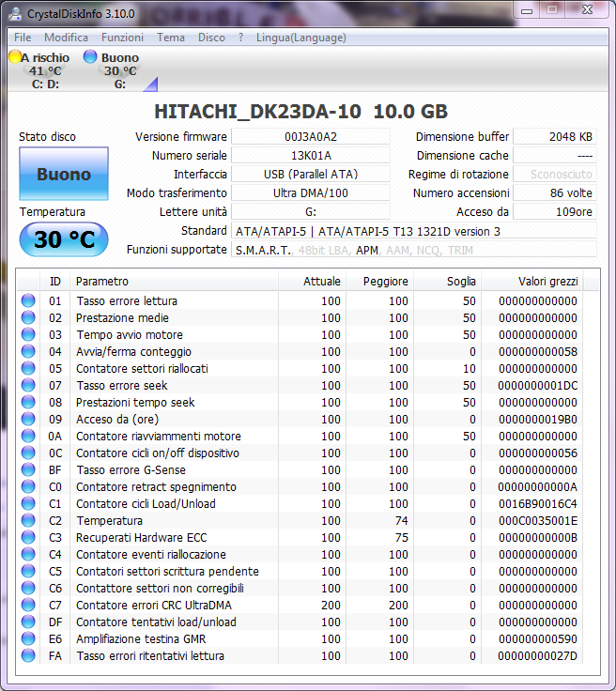Click status orb for Contatore settori riallocati
Viewport: 616px width, 691px height.
[x=28, y=369]
